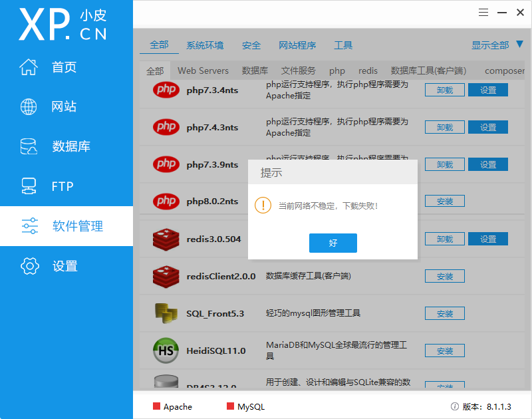Open the 首页 home icon in sidebar
This screenshot has width=532, height=419.
coord(29,67)
